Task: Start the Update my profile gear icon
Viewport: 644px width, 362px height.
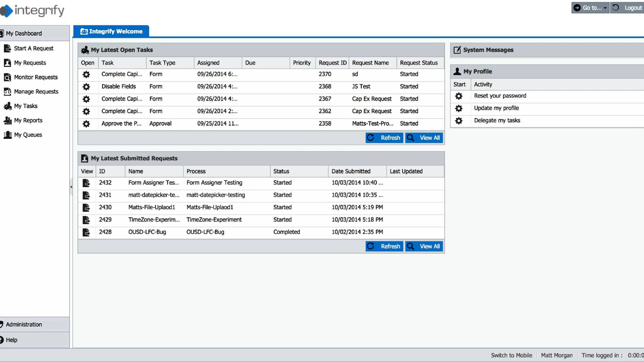Action: (x=459, y=108)
